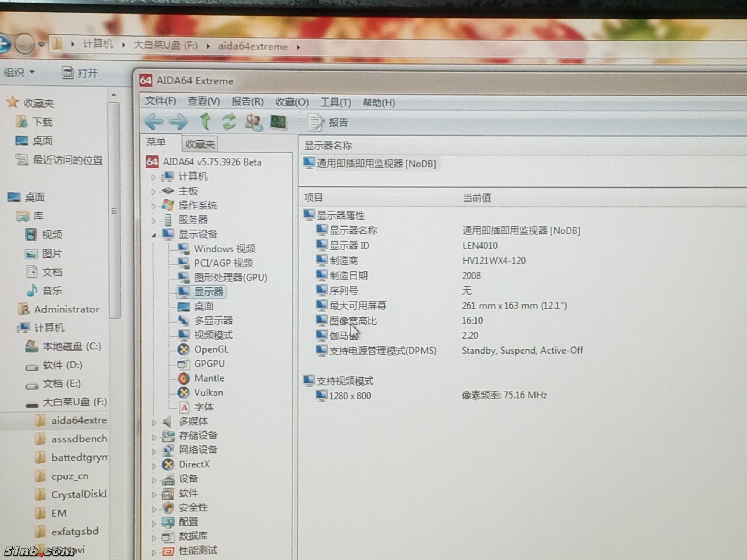
Task: Click the AIDA64 forward navigation arrow
Action: (179, 122)
